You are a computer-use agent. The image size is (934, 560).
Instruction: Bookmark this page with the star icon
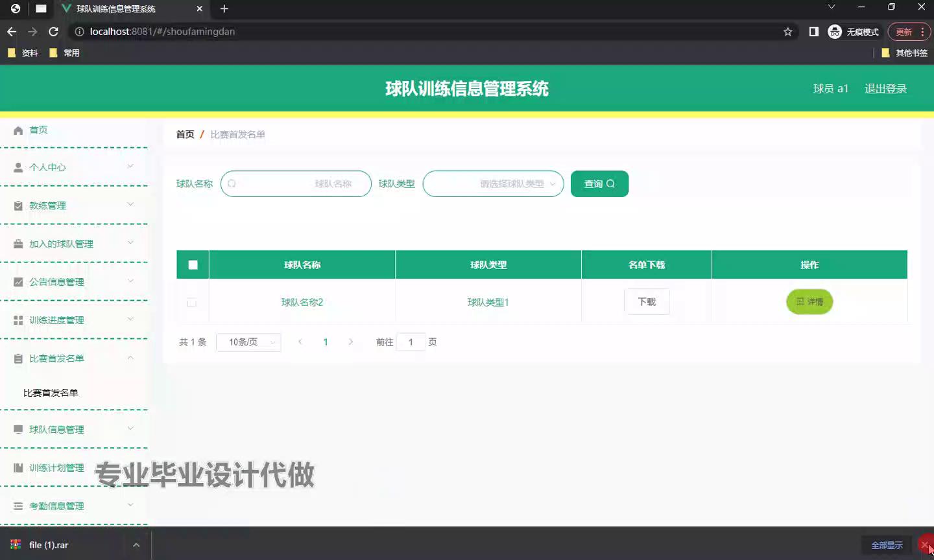point(787,32)
